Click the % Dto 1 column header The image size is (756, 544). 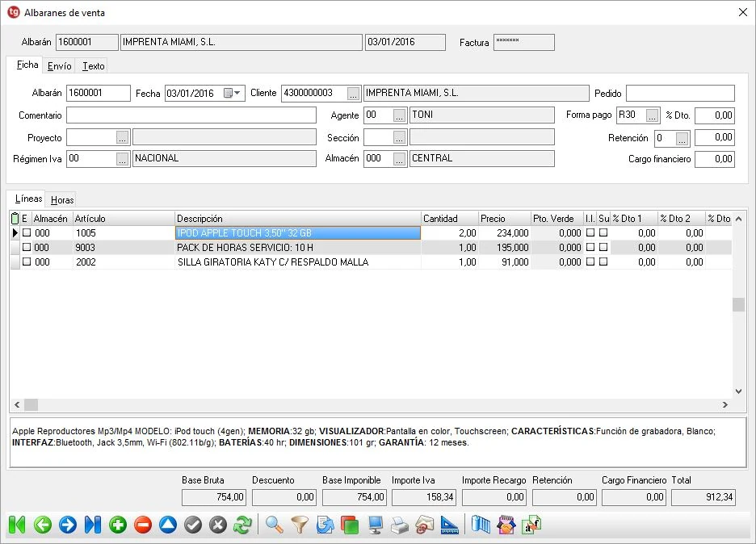[634, 218]
